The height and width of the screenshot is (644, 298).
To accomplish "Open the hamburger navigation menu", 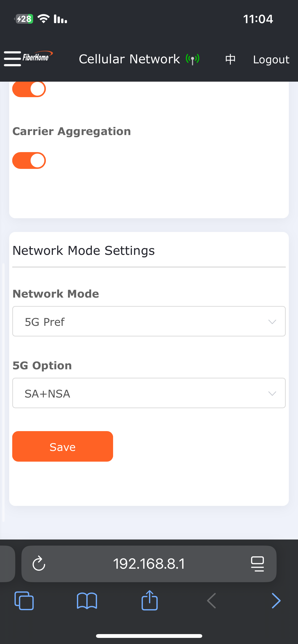I will [12, 58].
